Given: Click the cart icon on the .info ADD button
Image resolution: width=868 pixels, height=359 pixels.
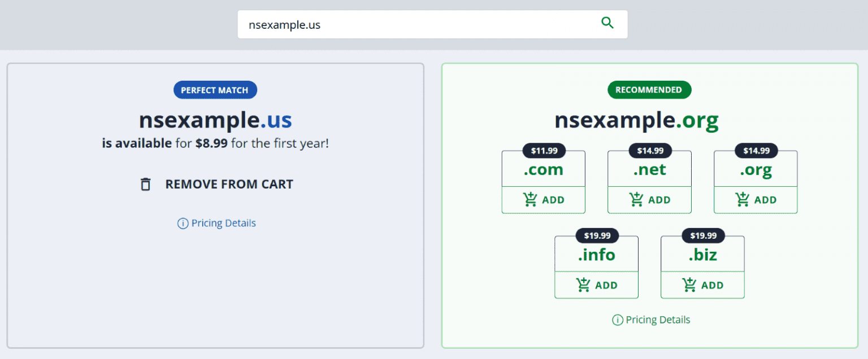Looking at the screenshot, I should click(x=583, y=285).
